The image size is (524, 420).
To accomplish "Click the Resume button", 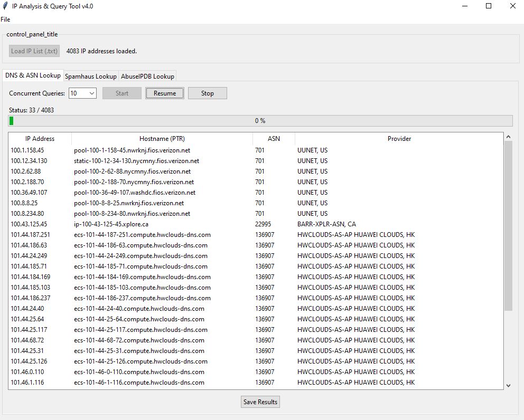I will point(165,93).
